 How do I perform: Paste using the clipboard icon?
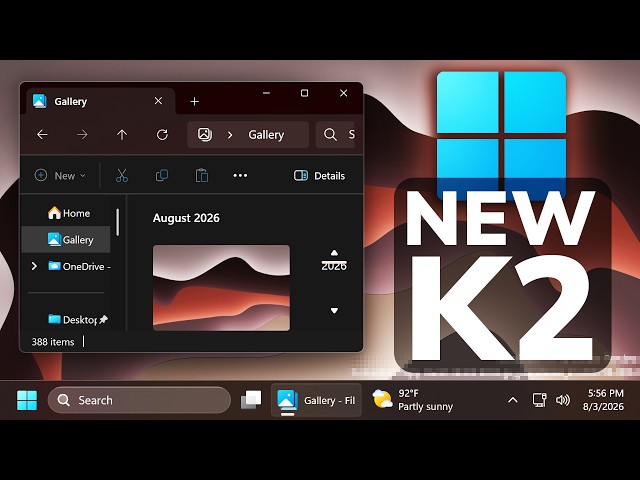coord(202,176)
